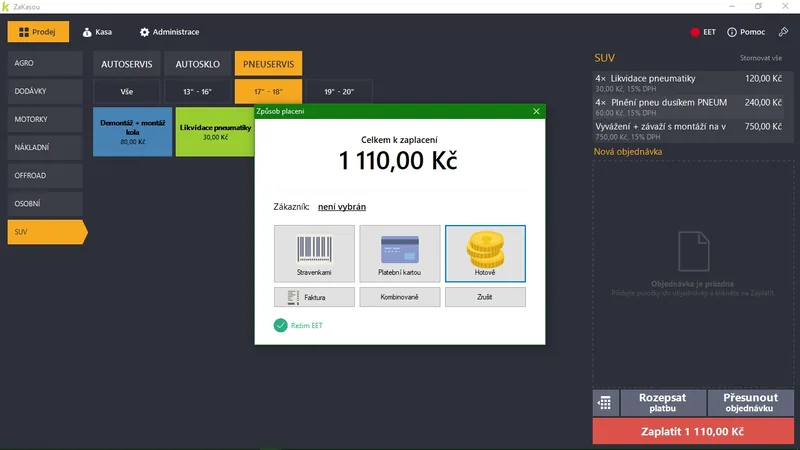
Task: Click Přesunout objednávku button
Action: click(x=751, y=403)
